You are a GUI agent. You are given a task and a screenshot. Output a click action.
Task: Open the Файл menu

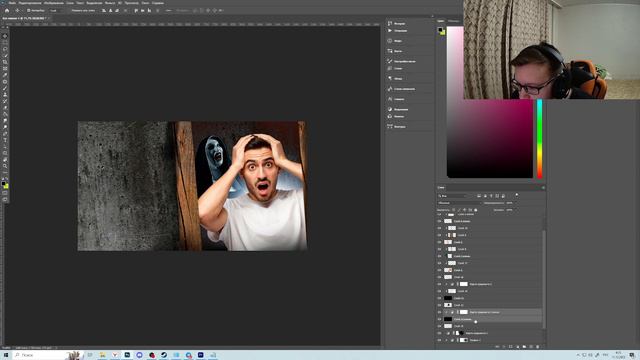12,3
